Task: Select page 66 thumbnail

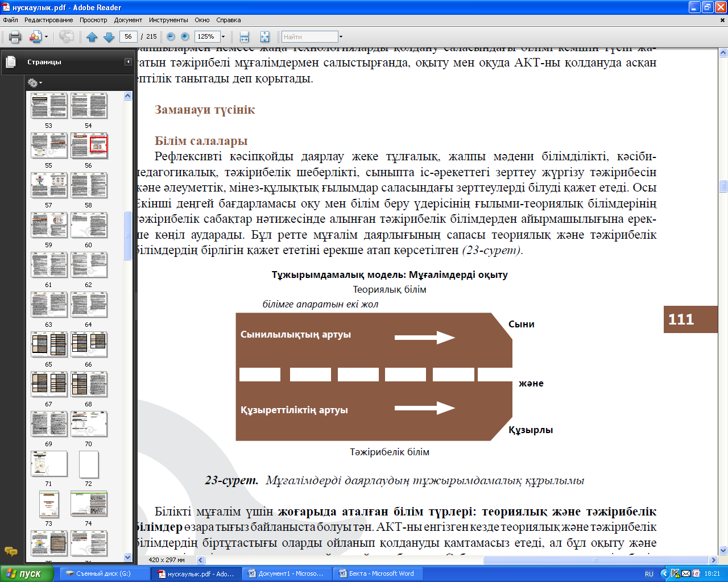Action: [88, 344]
